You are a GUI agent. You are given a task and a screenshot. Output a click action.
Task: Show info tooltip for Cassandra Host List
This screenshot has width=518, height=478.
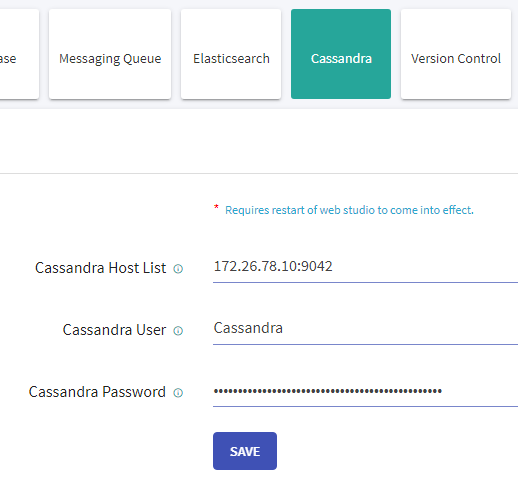pyautogui.click(x=178, y=269)
